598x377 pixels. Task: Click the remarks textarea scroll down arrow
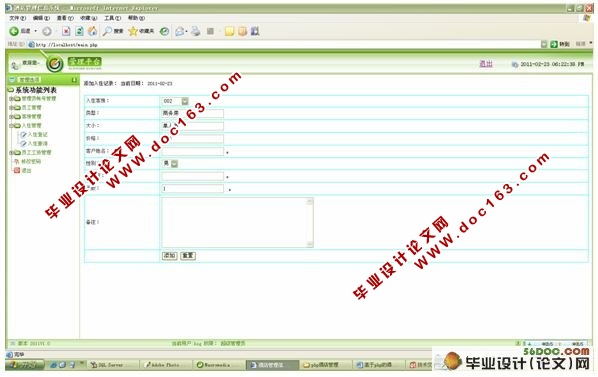[310, 244]
